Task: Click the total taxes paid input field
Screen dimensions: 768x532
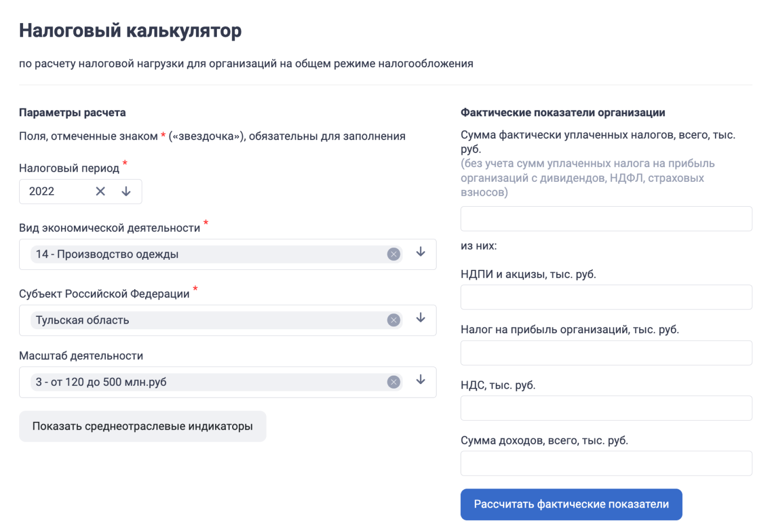Action: tap(606, 219)
